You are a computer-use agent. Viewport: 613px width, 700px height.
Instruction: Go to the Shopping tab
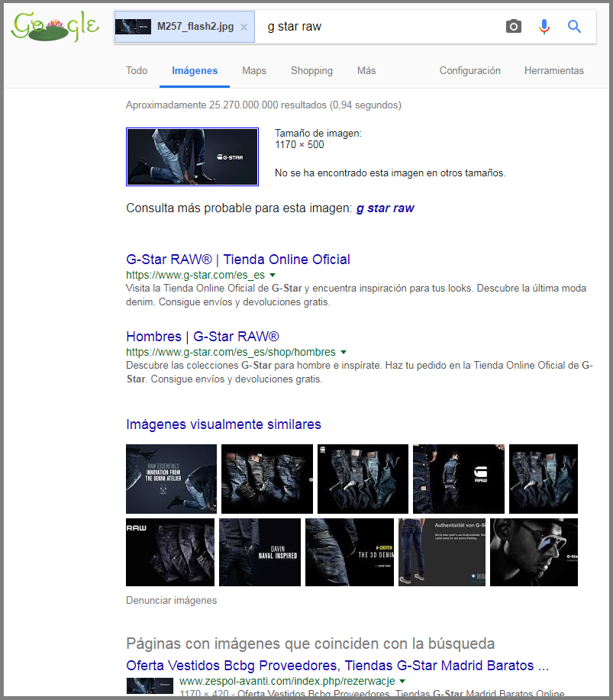311,70
